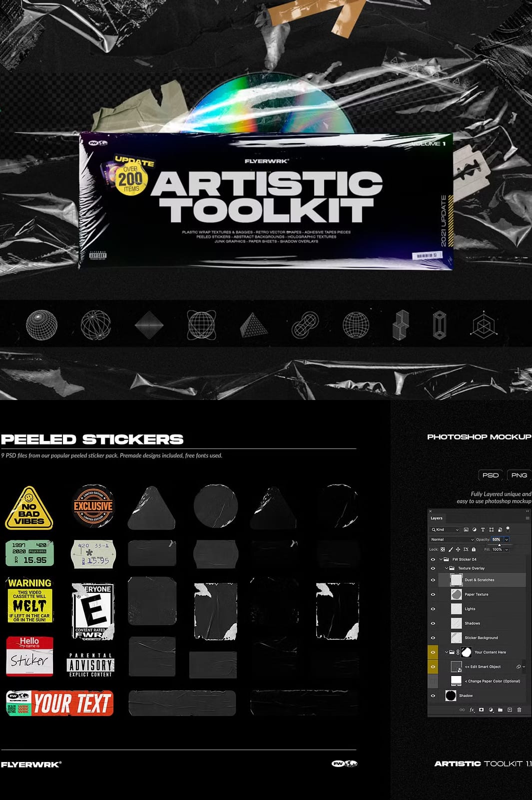Click the add layer mask icon
This screenshot has width=532, height=800.
482,710
